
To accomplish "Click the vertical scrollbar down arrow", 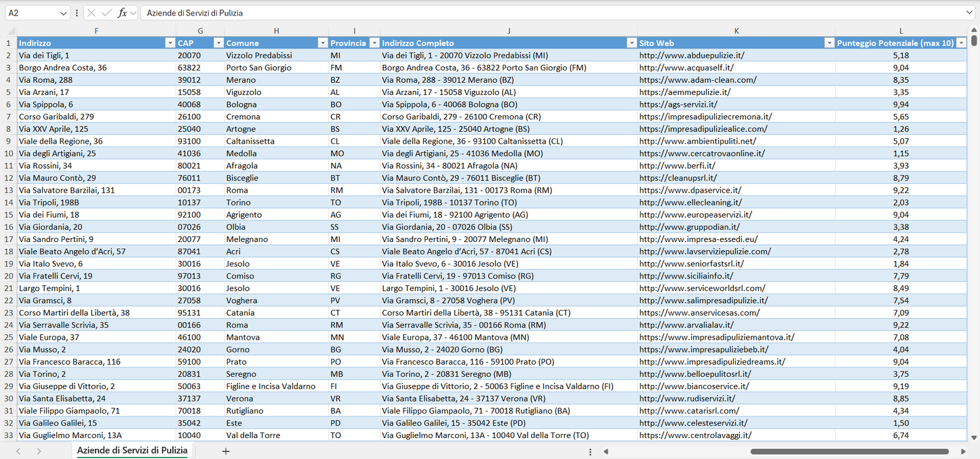I will (974, 438).
